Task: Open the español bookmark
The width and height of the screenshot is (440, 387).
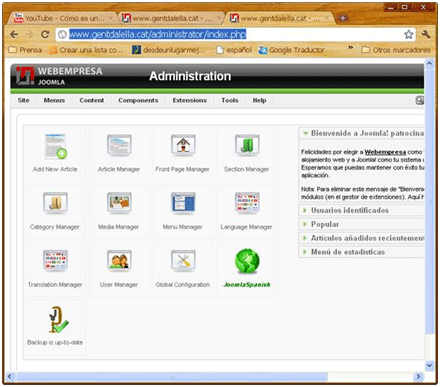Action: [x=234, y=50]
